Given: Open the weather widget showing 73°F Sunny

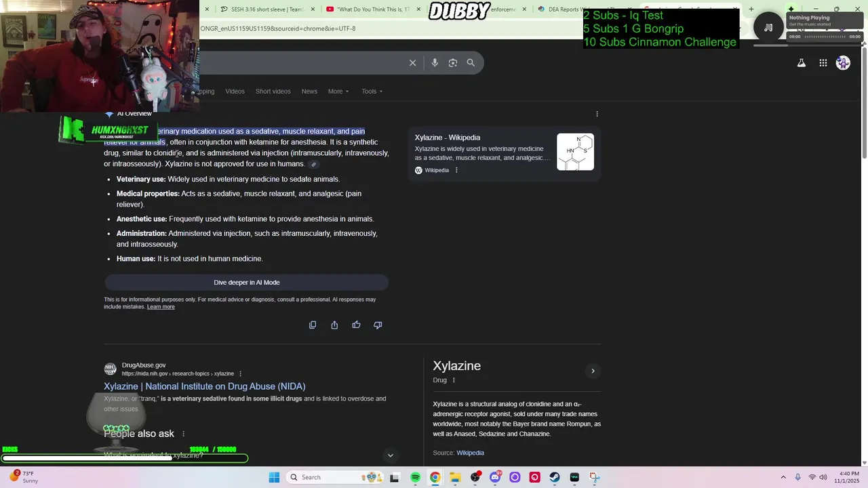Looking at the screenshot, I should pyautogui.click(x=23, y=477).
